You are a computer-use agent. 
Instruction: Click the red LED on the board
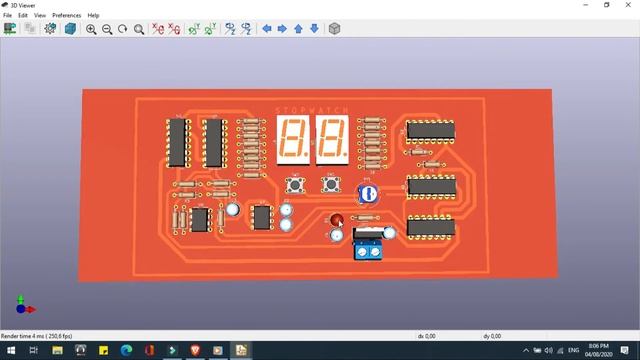click(x=337, y=220)
